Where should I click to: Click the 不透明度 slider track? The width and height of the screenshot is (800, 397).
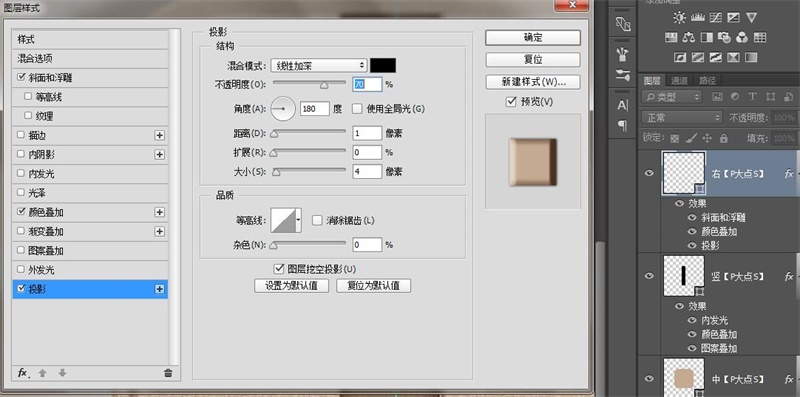309,82
